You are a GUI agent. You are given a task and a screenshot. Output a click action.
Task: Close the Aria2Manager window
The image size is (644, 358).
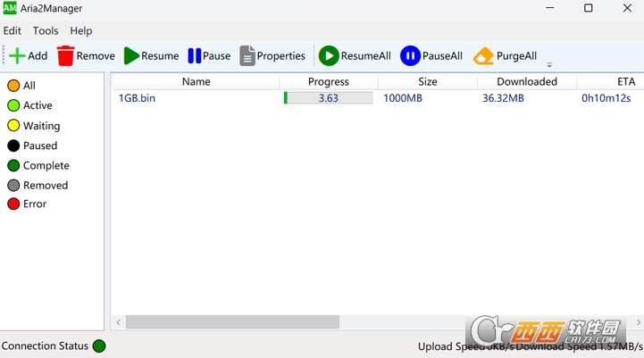click(627, 8)
